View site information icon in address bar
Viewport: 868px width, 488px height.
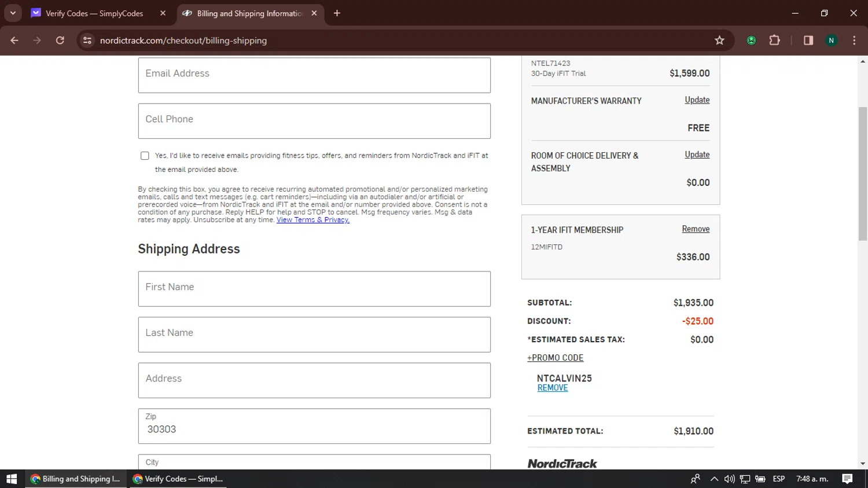[x=87, y=41]
